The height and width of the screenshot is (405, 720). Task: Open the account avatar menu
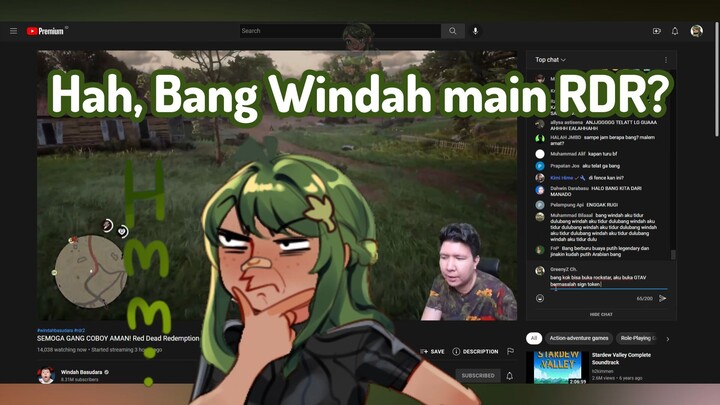pos(697,31)
